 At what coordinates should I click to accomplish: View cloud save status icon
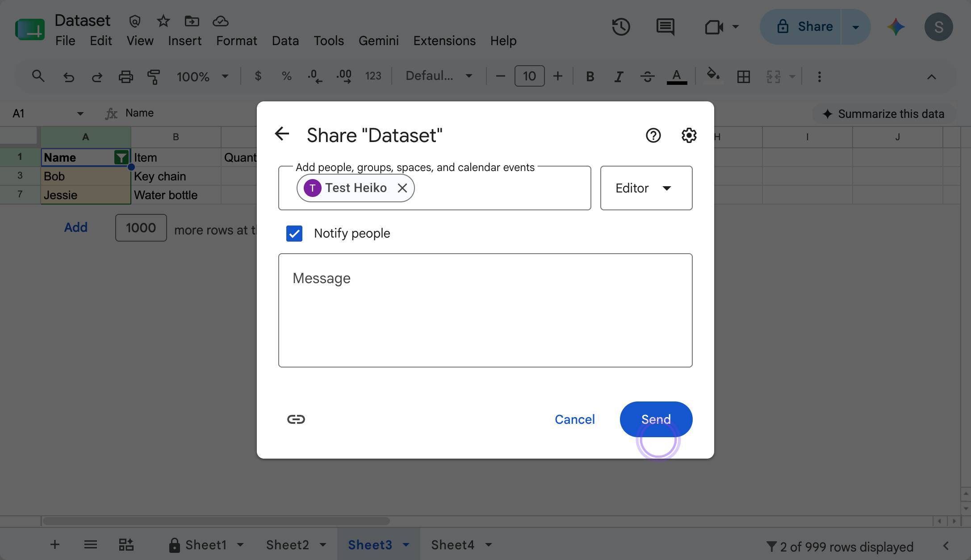pyautogui.click(x=220, y=21)
